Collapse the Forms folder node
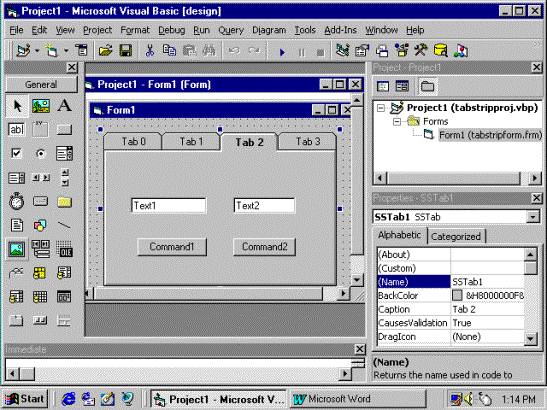547x410 pixels. click(x=397, y=121)
